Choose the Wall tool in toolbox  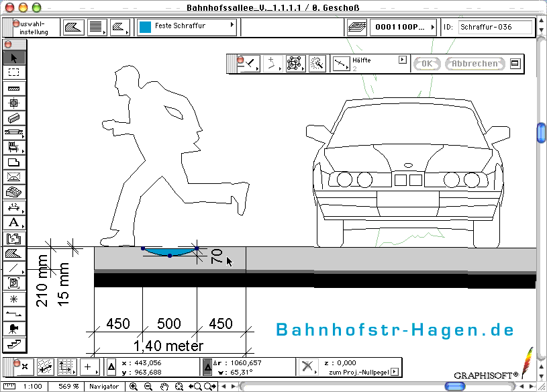point(13,88)
